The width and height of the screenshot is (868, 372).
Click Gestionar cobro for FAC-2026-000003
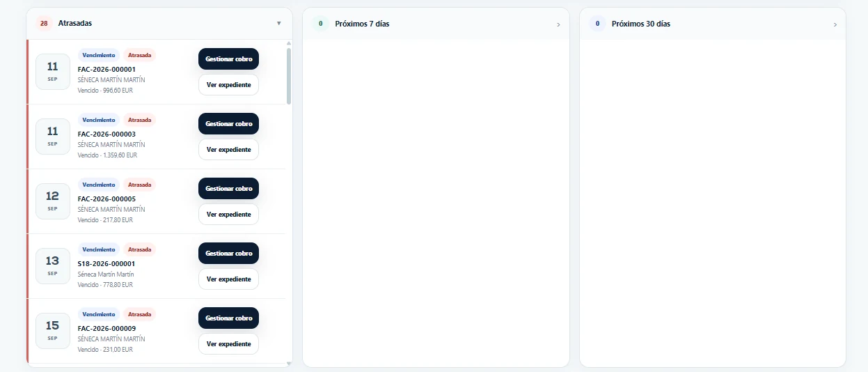click(x=228, y=124)
